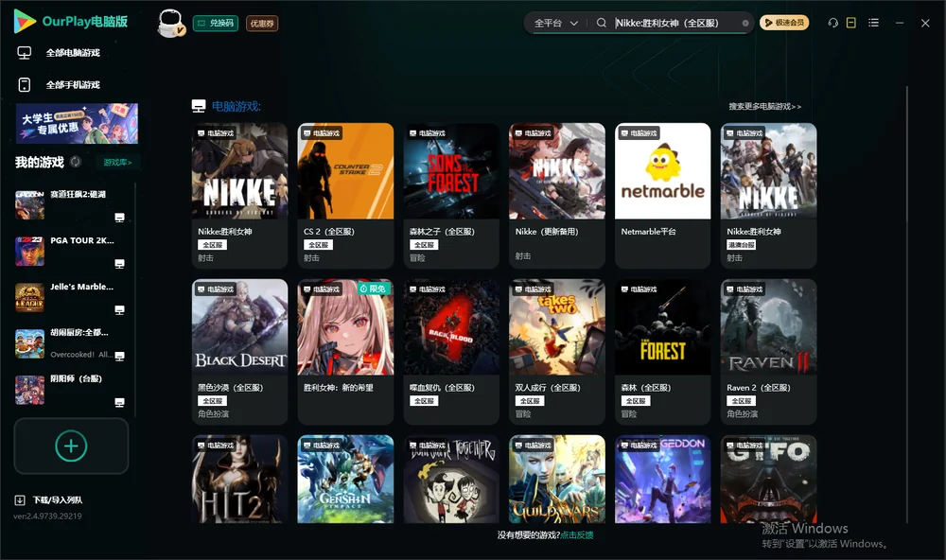Click the OurPlay logo icon

pos(25,21)
